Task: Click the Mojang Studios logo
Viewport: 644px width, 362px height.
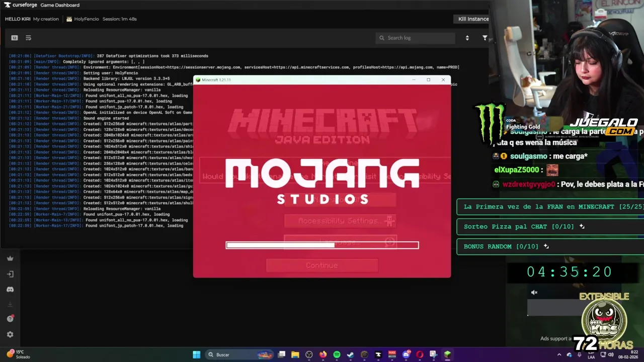Action: click(322, 182)
